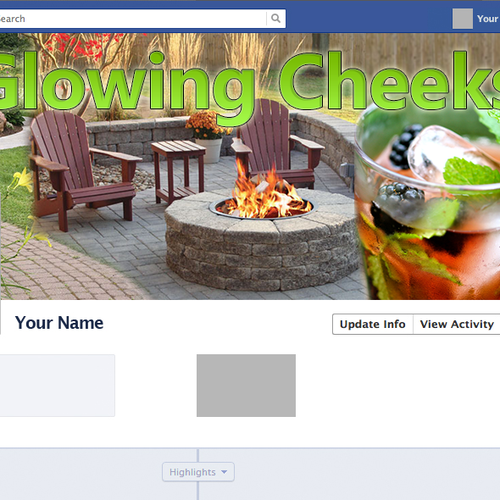The width and height of the screenshot is (500, 500).
Task: Click the 'Your' profile name link
Action: pos(488,19)
